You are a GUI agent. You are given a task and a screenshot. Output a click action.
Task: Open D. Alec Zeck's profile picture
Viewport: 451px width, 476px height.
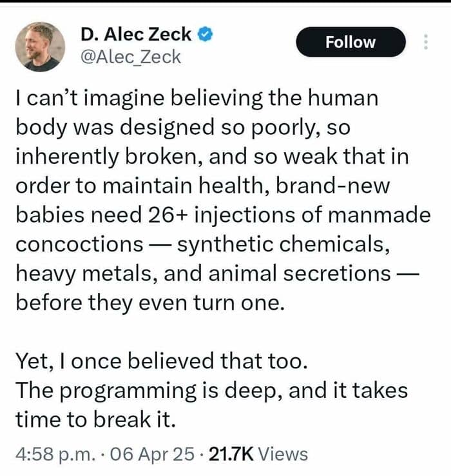click(40, 46)
